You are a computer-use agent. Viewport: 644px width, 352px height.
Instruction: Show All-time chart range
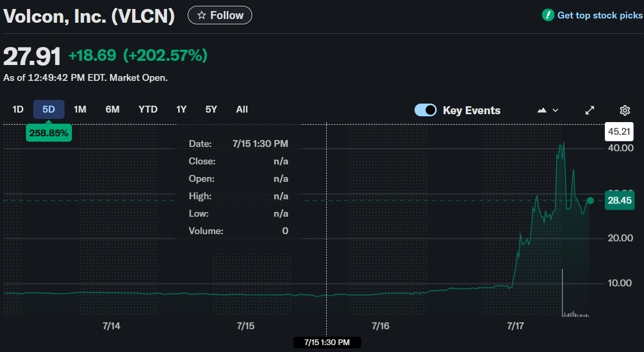coord(242,109)
